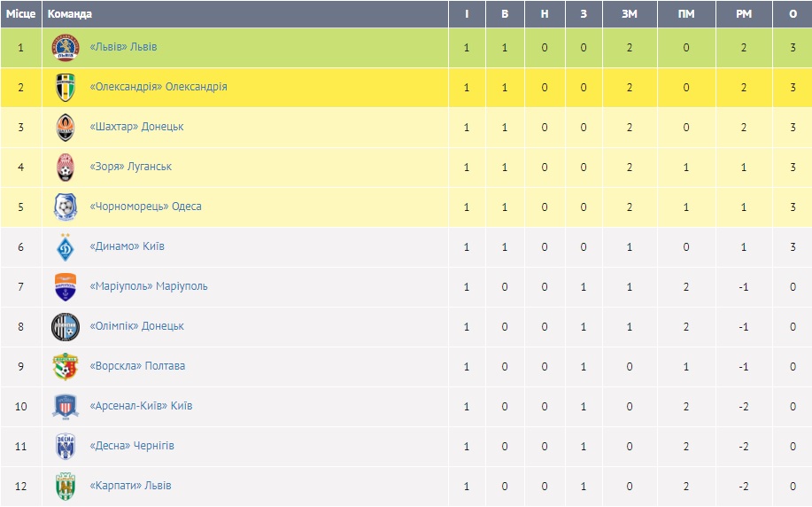This screenshot has width=812, height=507.
Task: Open the «Шахтар» Донецьк team link
Action: tap(136, 127)
